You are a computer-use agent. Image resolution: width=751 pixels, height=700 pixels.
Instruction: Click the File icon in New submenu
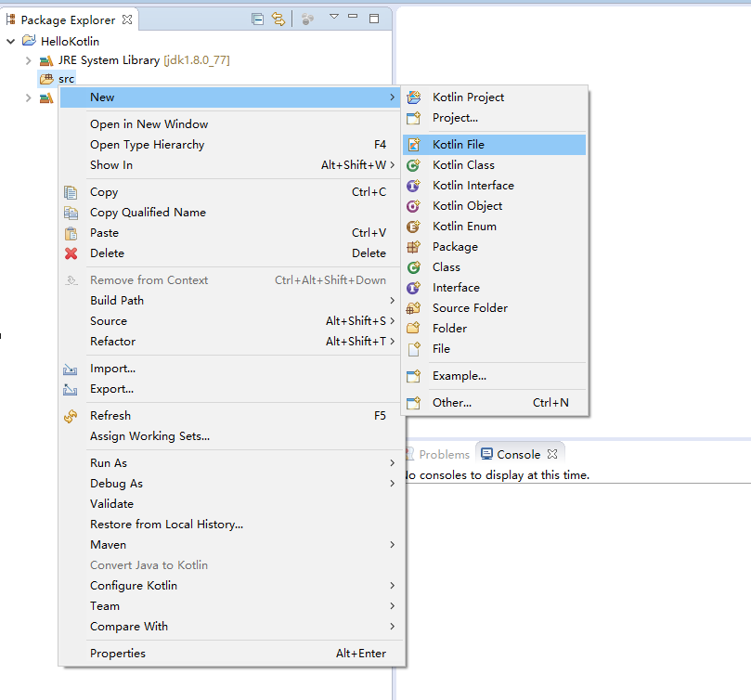point(414,349)
